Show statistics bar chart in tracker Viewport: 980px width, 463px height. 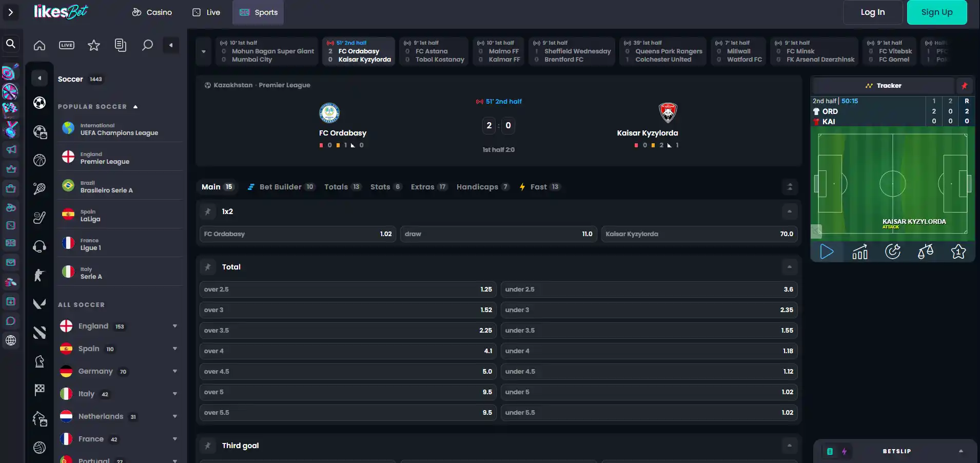(x=860, y=252)
